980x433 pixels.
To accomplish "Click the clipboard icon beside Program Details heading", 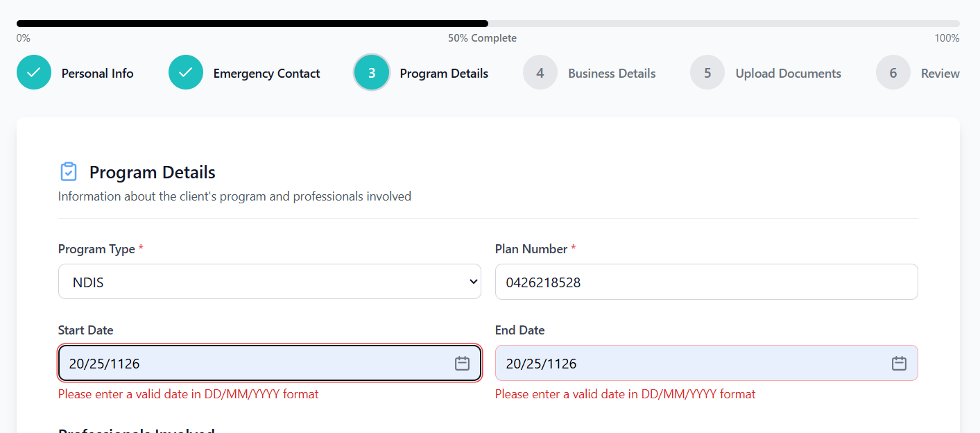I will point(69,172).
